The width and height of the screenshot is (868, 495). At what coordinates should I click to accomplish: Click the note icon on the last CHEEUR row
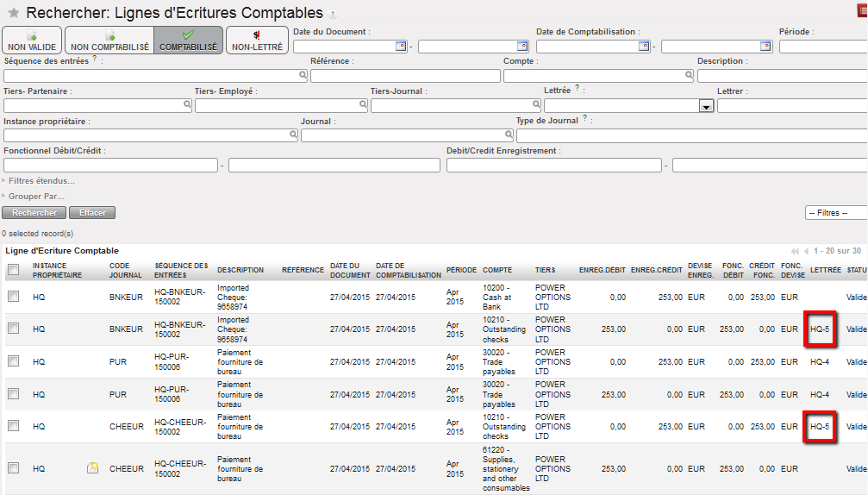click(93, 468)
